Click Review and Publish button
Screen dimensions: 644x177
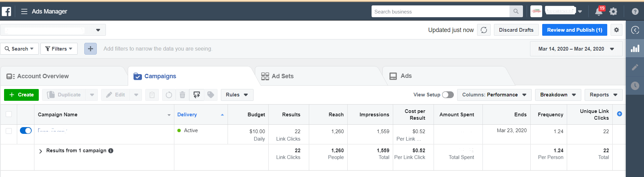click(575, 30)
